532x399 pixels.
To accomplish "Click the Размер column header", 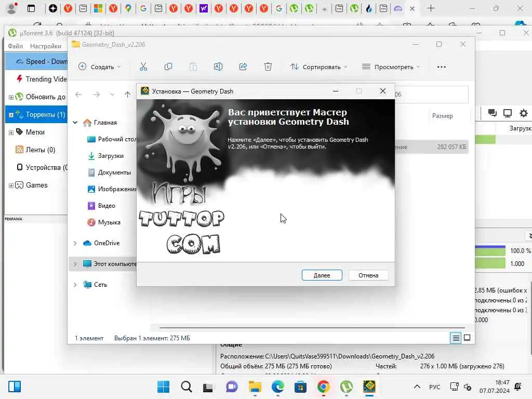I will click(443, 116).
